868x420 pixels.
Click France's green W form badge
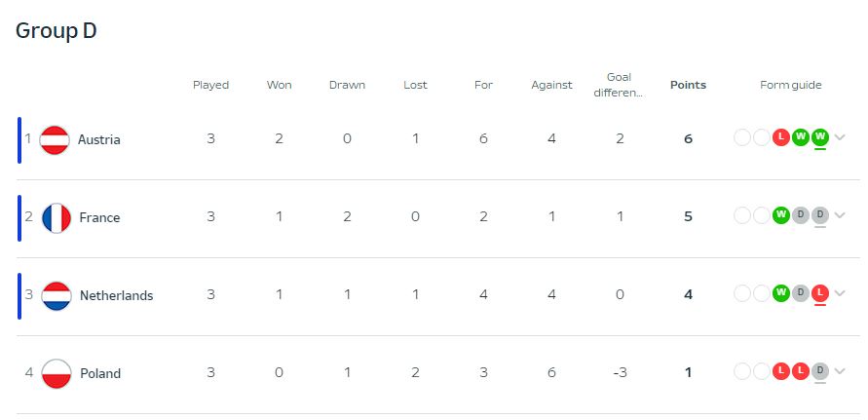[781, 214]
